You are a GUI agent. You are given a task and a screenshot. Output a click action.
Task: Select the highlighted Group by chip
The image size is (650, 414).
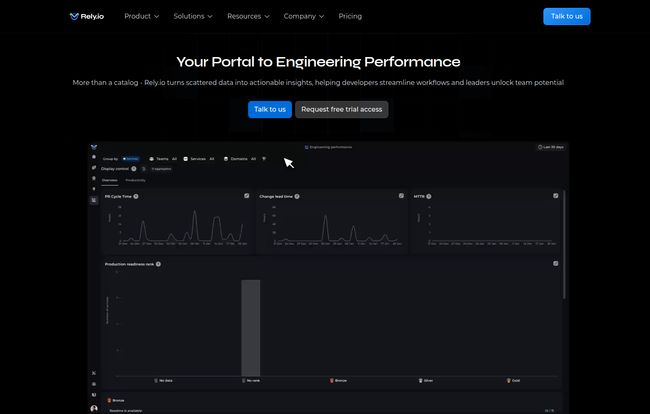[131, 159]
